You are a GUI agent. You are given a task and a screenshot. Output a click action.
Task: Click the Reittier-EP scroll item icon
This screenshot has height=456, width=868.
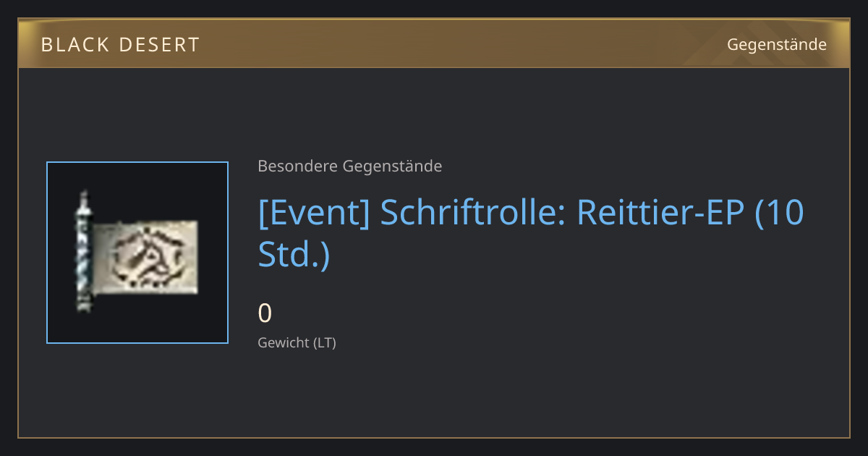click(137, 253)
